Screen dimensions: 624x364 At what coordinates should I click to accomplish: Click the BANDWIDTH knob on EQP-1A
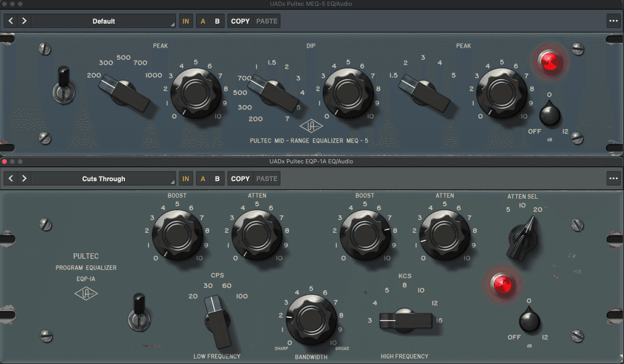click(x=311, y=319)
